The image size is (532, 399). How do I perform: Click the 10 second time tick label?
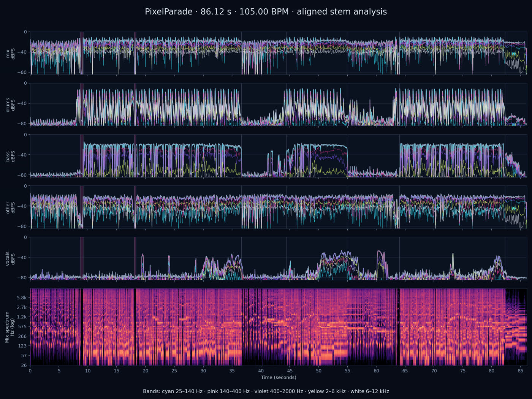click(88, 371)
